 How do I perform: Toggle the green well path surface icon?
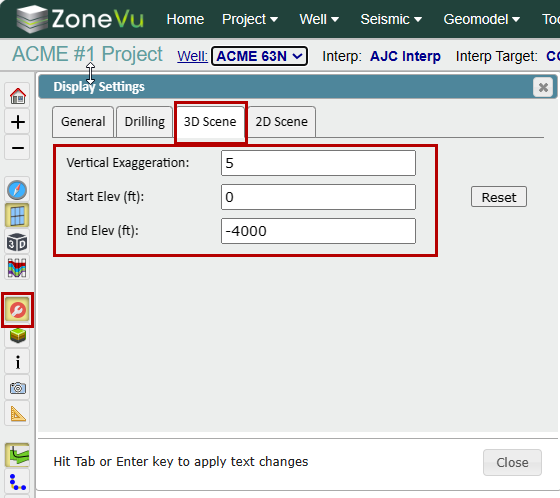pos(18,455)
